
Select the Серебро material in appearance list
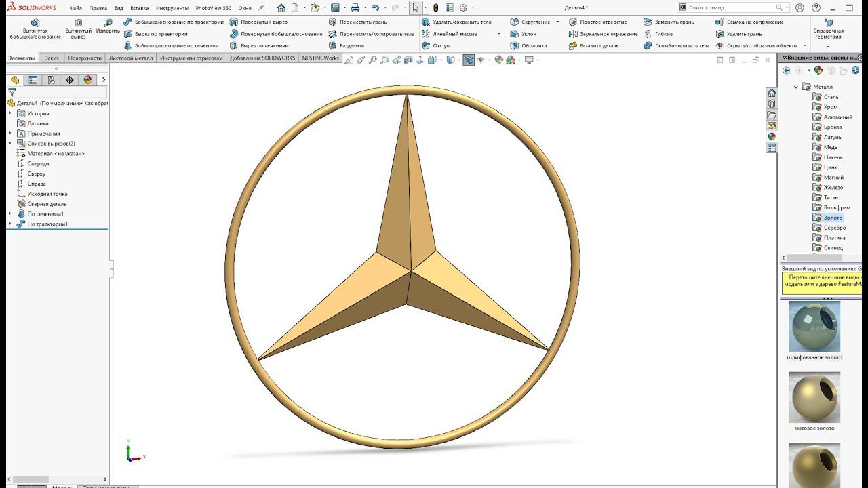tap(834, 228)
